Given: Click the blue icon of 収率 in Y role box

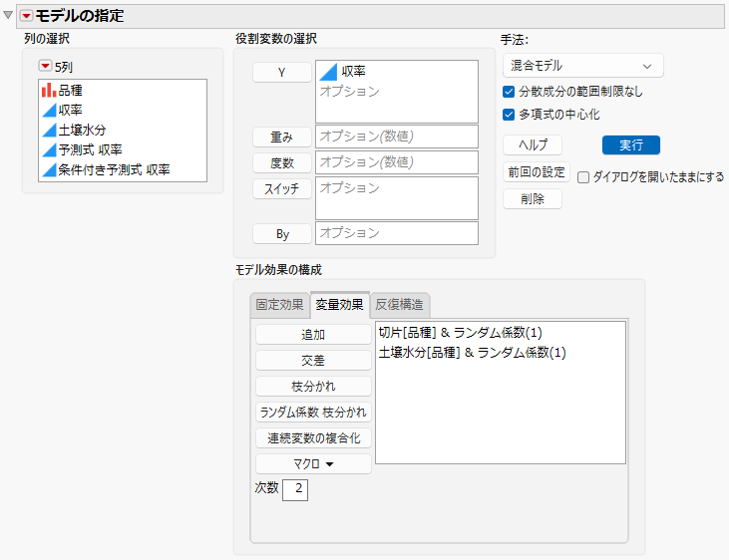Looking at the screenshot, I should pos(328,72).
